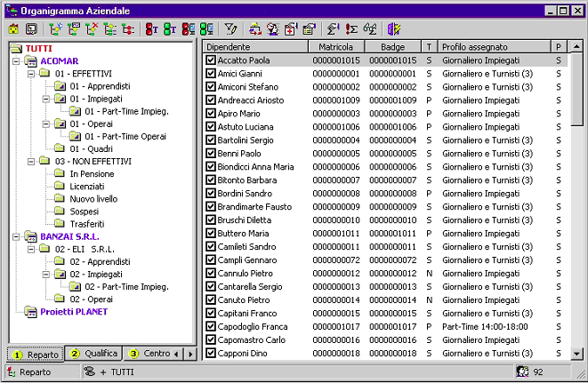588x383 pixels.
Task: Click the tab strip right scroll arrow
Action: [x=190, y=354]
